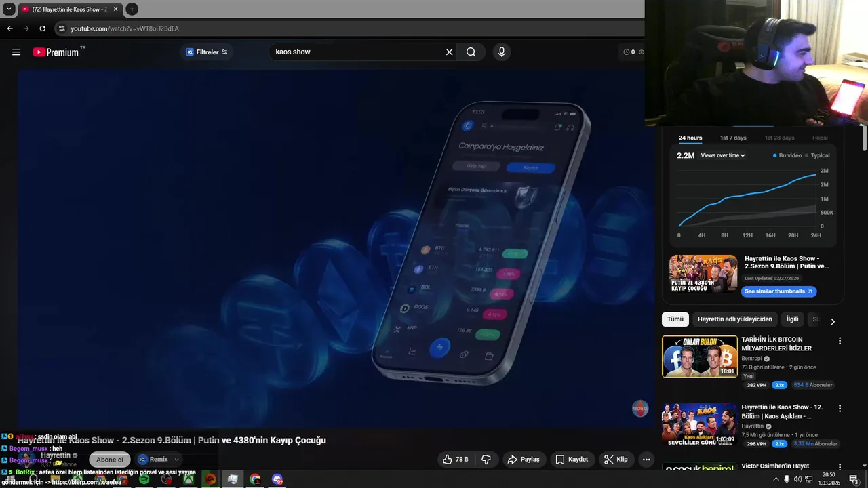The width and height of the screenshot is (868, 488).
Task: Open Spotify from the taskbar
Action: point(144,479)
